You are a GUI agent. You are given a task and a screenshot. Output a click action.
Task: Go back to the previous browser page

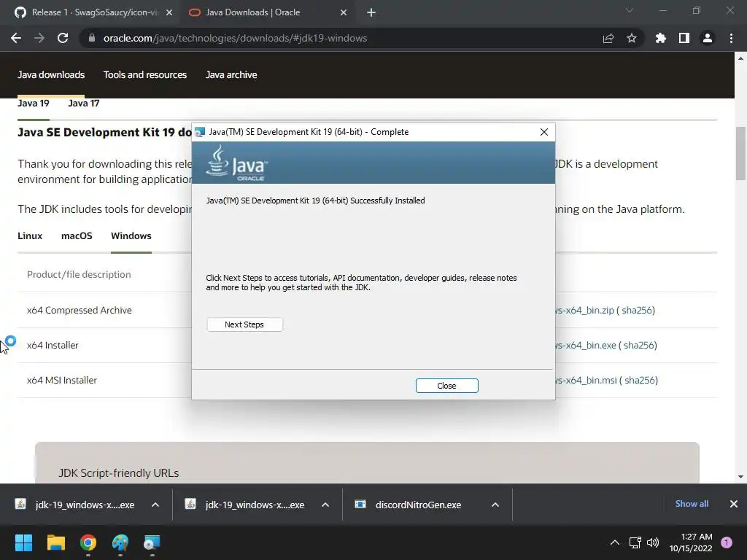click(x=16, y=38)
